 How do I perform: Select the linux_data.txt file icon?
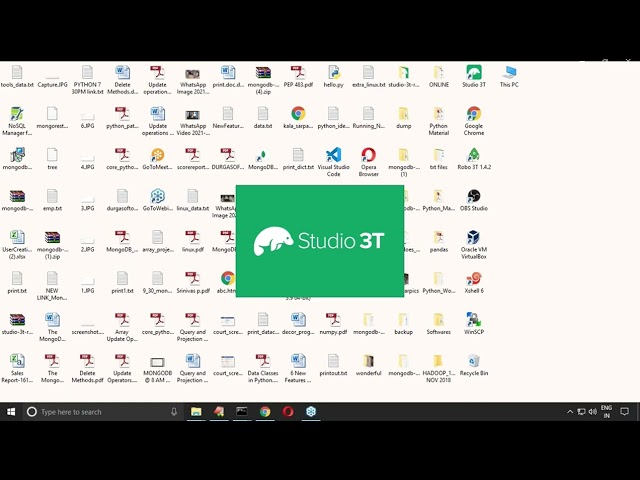click(x=193, y=200)
